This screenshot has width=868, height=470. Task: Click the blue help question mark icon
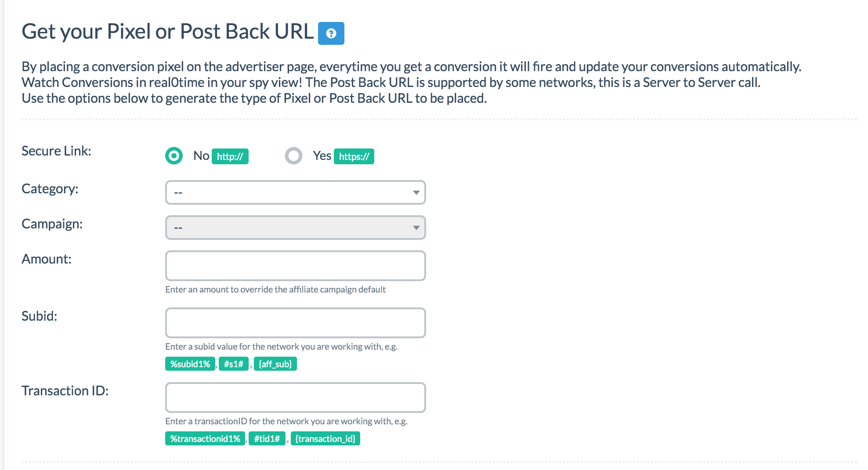coord(331,33)
